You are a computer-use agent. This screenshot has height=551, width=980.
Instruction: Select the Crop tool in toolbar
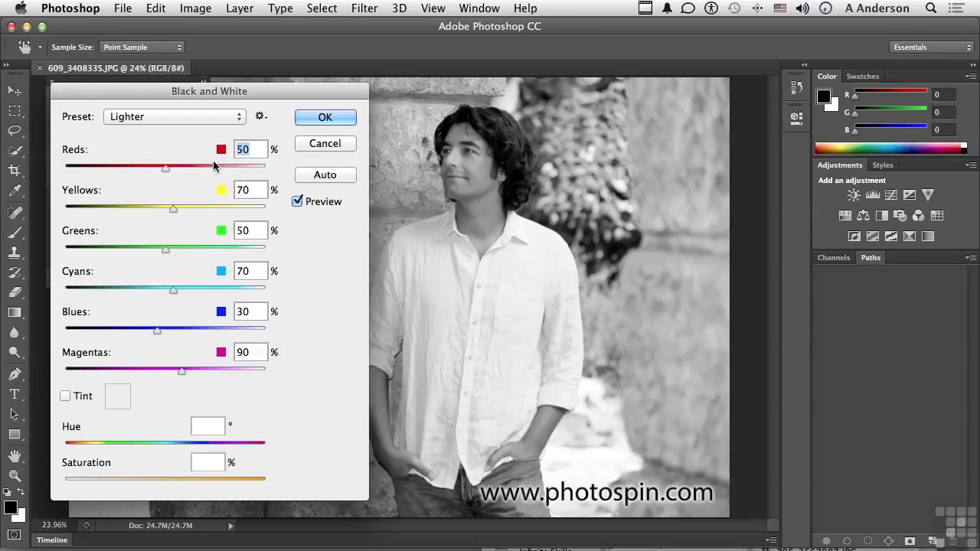(x=15, y=170)
